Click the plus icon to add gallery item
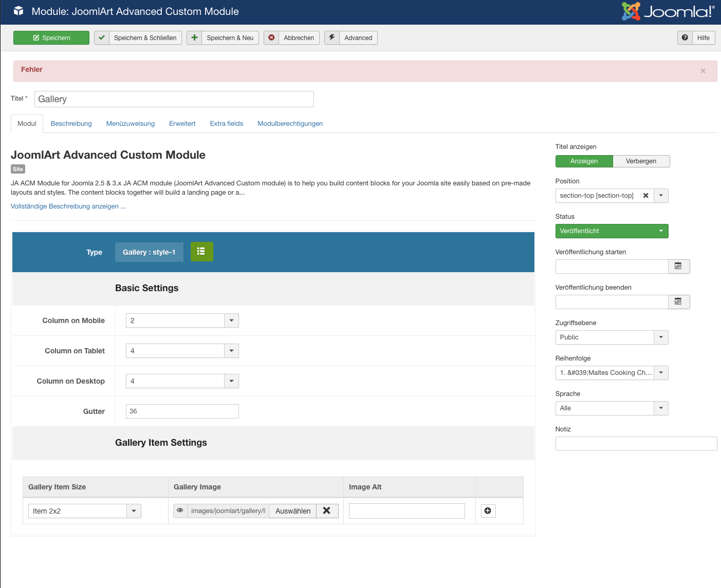 pos(488,510)
